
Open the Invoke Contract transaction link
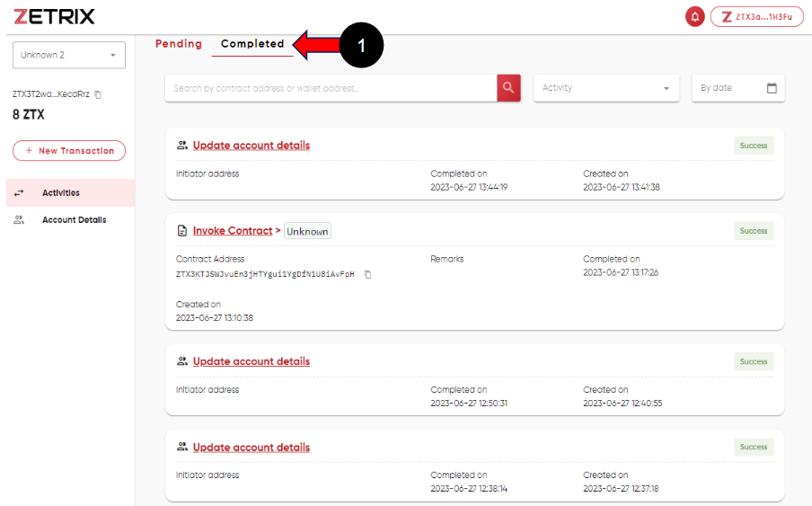(233, 231)
